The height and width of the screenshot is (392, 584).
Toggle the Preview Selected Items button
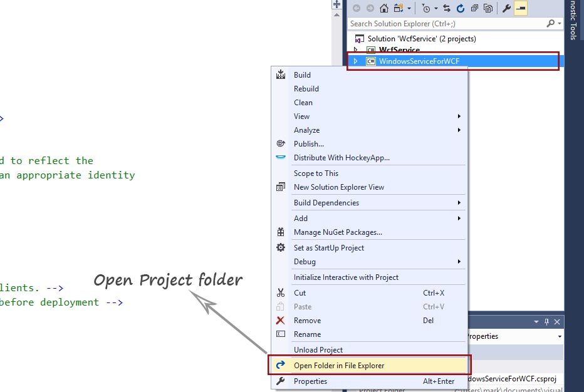pyautogui.click(x=521, y=8)
